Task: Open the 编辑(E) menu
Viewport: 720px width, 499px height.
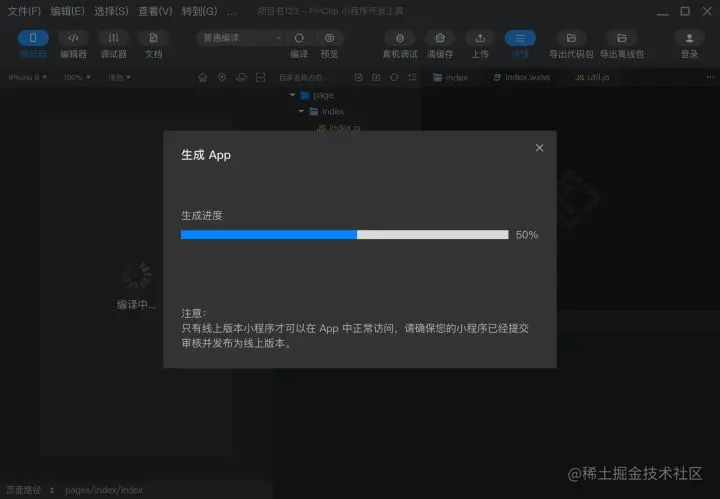Action: [x=68, y=11]
